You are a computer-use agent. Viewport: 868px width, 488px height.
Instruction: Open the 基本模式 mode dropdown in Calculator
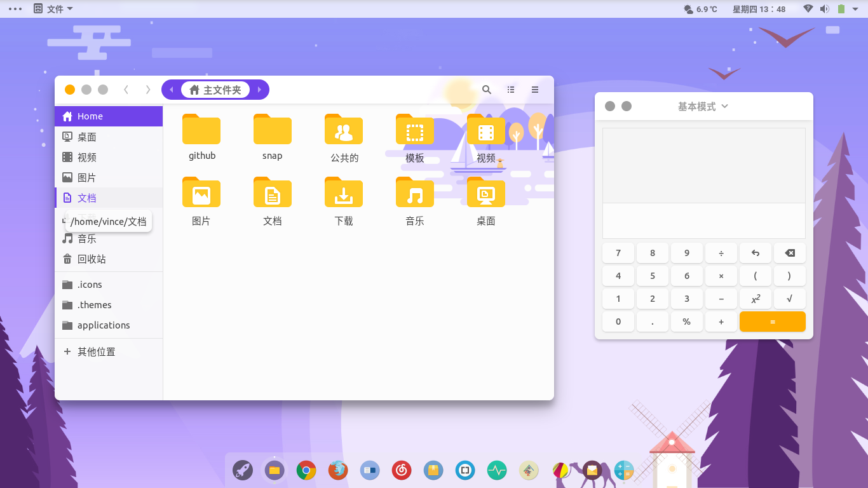click(703, 106)
